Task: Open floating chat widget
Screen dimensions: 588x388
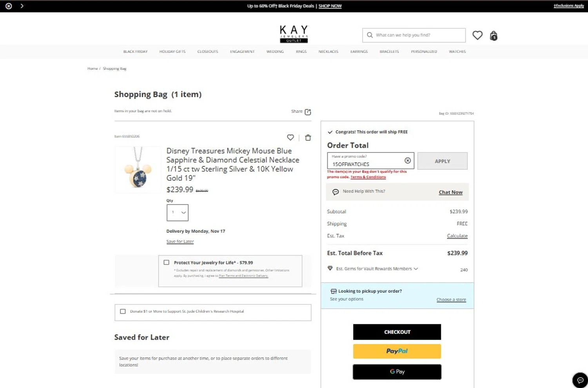Action: (x=580, y=380)
